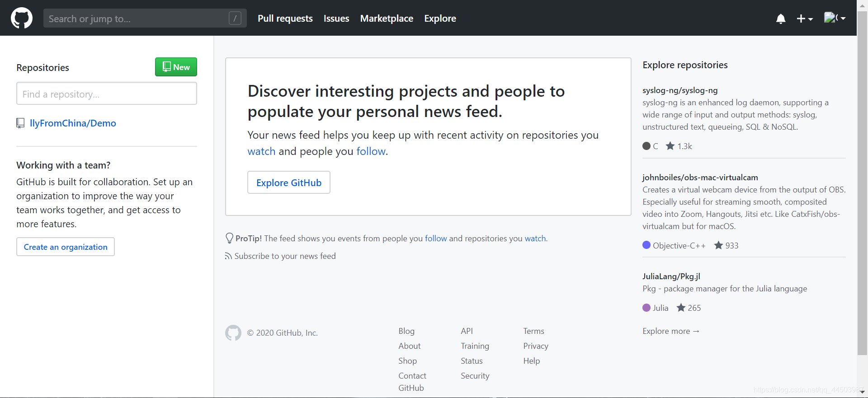Image resolution: width=868 pixels, height=398 pixels.
Task: Open the Privacy footer link
Action: pyautogui.click(x=536, y=346)
